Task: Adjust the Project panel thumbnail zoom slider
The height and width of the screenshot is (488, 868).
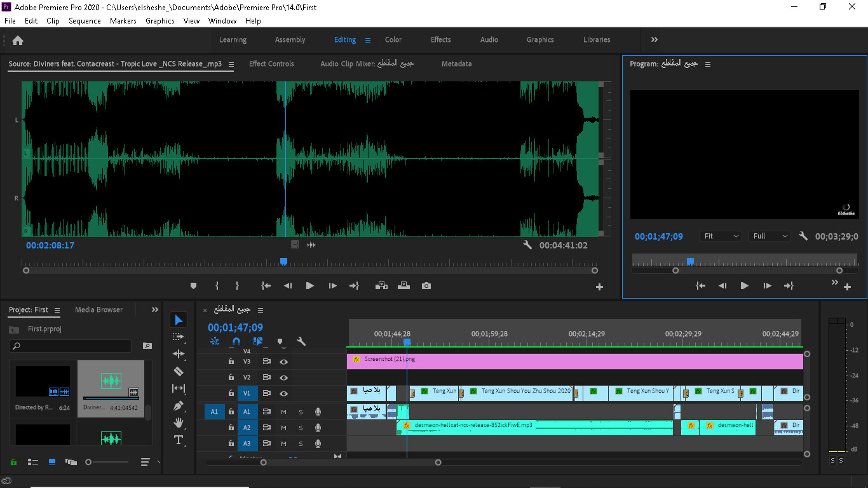Action: (x=89, y=462)
